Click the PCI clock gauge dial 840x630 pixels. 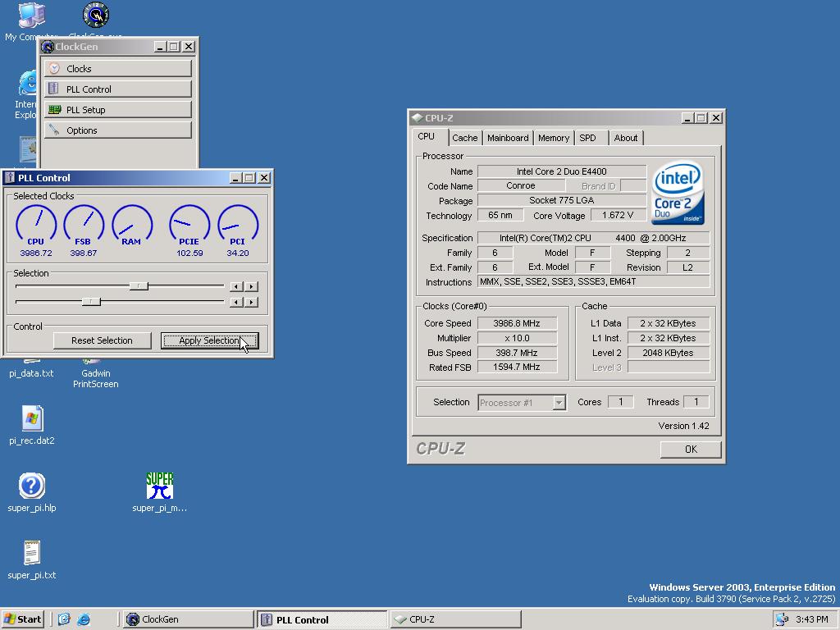pyautogui.click(x=238, y=223)
